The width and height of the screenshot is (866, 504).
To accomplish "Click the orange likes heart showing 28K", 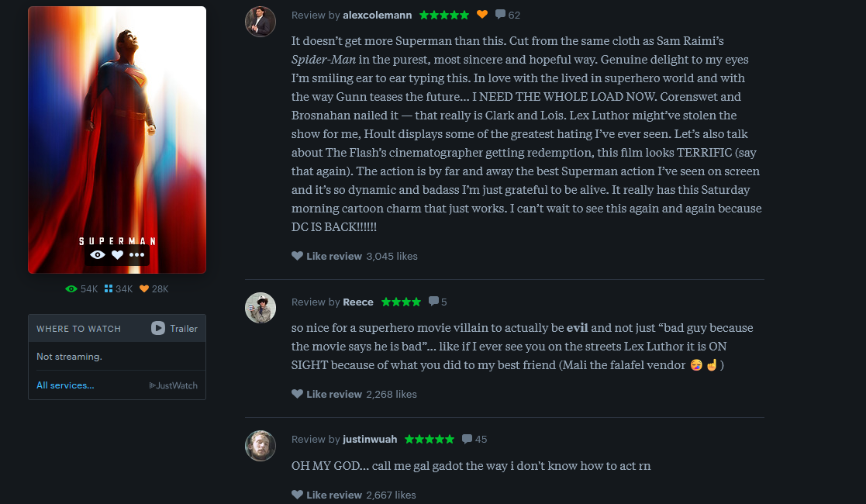I will point(144,289).
